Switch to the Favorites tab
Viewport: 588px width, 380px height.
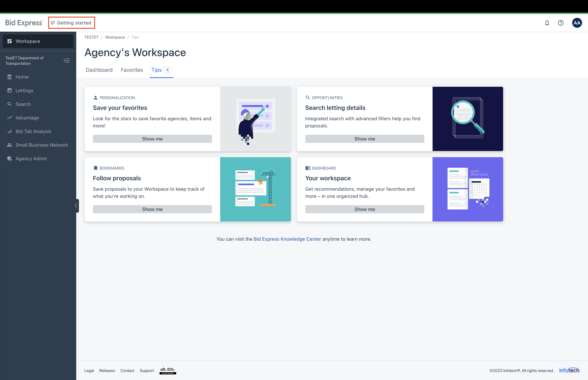click(132, 70)
